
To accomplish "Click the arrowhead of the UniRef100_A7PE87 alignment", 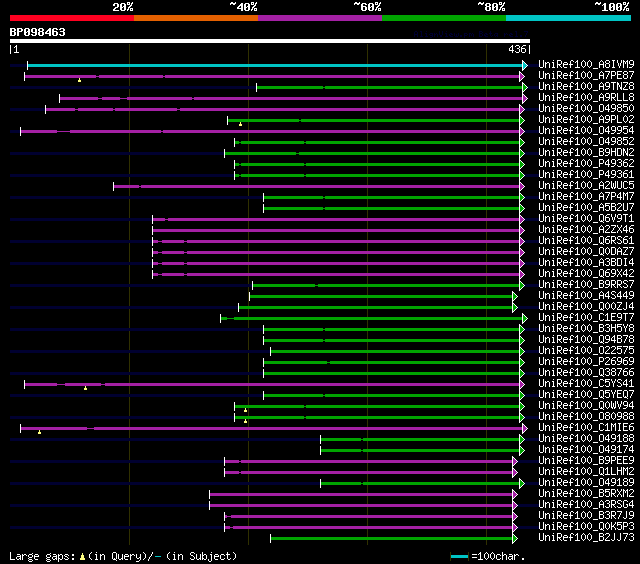I will (521, 76).
